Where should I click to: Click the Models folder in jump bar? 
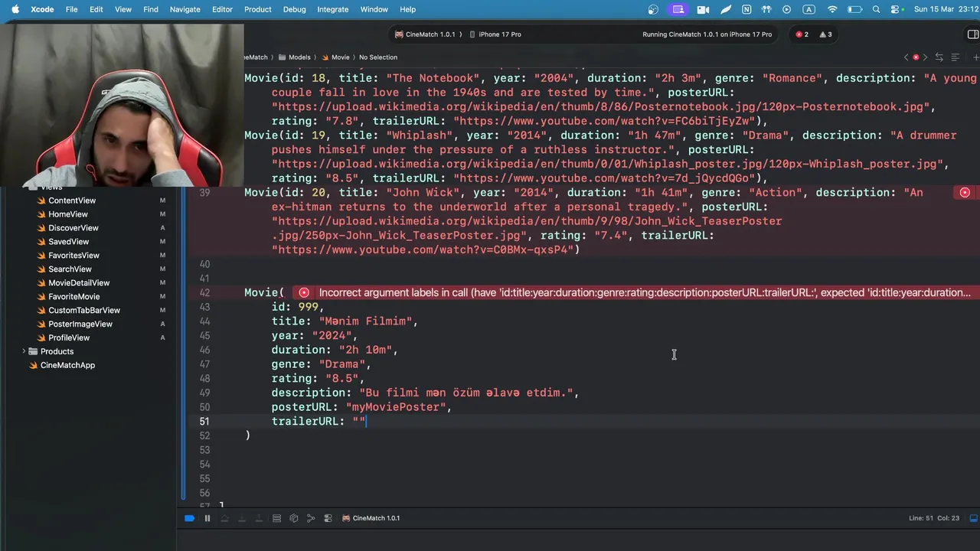click(295, 57)
